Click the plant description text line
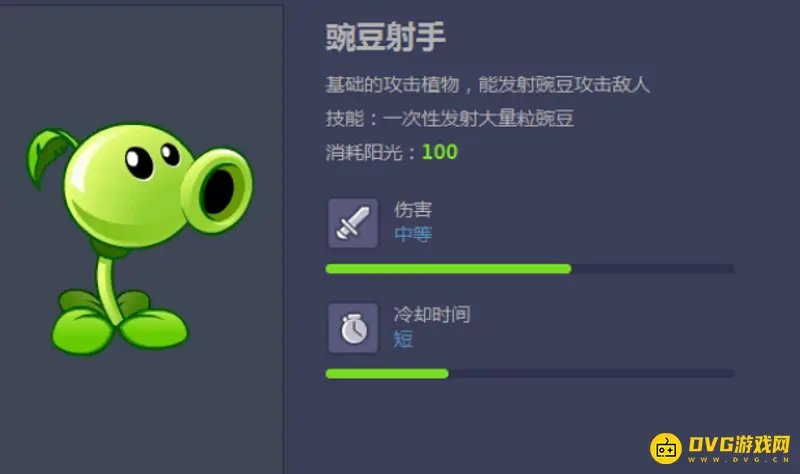 488,84
